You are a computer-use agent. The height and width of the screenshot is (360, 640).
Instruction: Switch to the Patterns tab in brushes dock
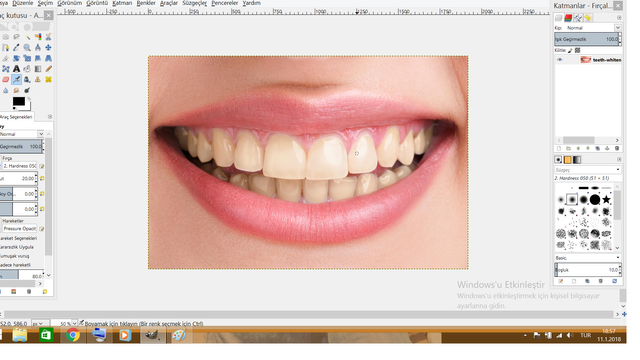pos(567,160)
